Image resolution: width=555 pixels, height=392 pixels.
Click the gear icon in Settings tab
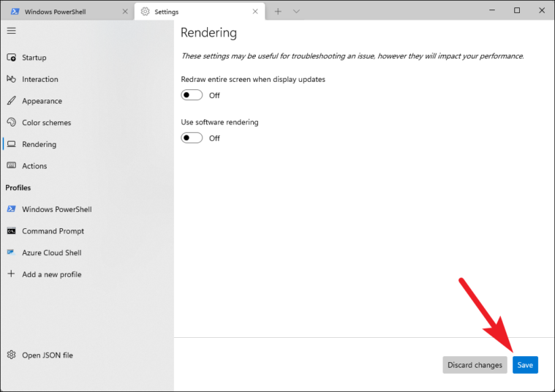(x=145, y=12)
